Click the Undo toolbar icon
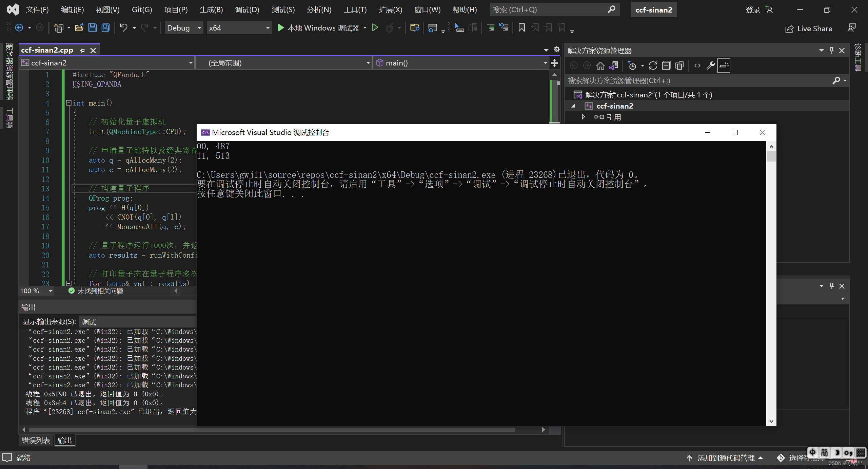The height and width of the screenshot is (469, 868). point(122,28)
